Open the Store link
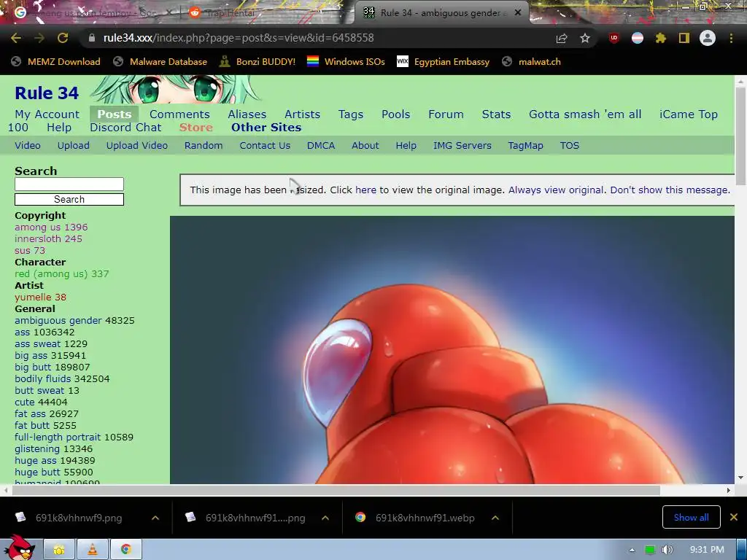 (196, 128)
